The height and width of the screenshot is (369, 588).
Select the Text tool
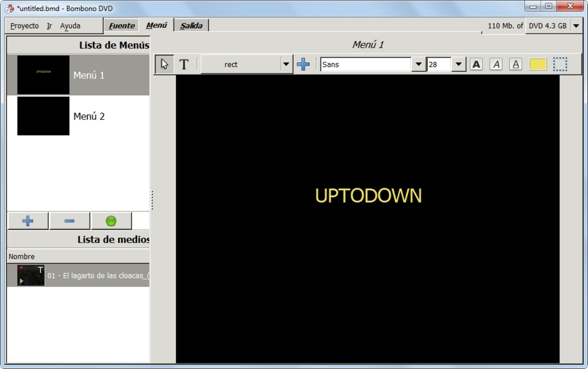184,64
